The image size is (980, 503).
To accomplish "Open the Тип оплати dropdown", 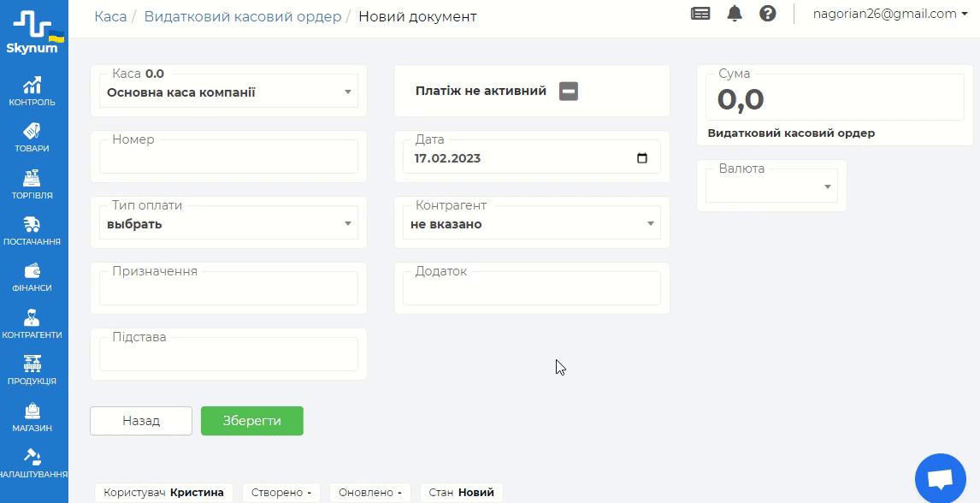I will coord(228,224).
